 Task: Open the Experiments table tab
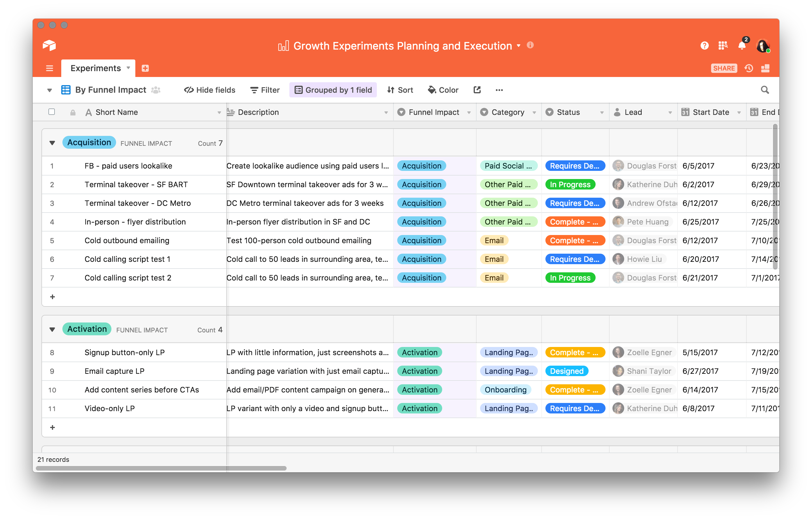[96, 69]
